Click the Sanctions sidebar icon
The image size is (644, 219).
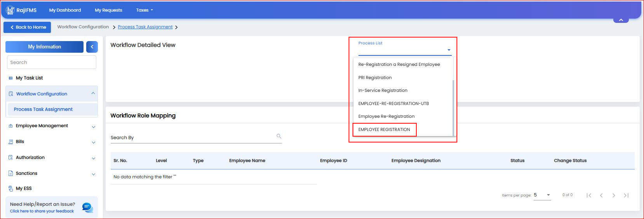click(x=10, y=174)
